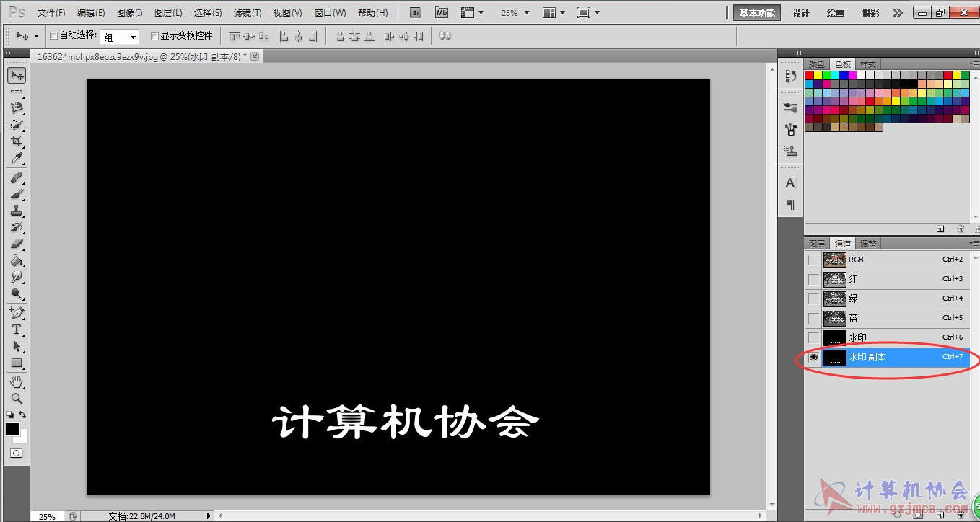Open the 窗口(W) menu

pyautogui.click(x=330, y=13)
